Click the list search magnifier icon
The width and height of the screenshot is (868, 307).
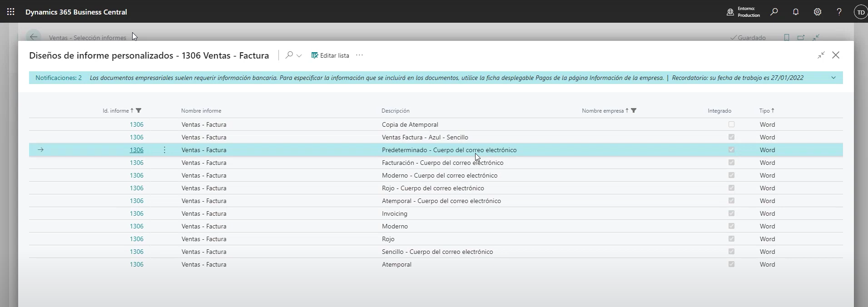pos(289,55)
